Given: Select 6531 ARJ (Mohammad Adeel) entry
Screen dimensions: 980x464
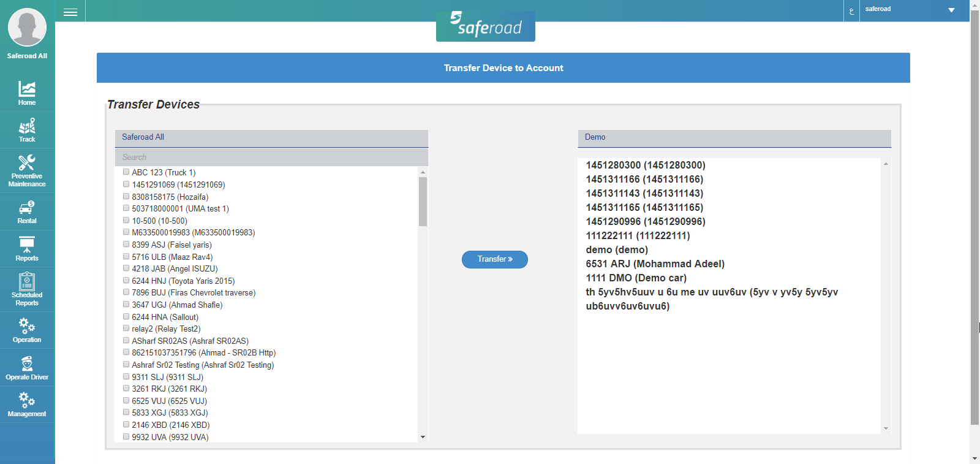Looking at the screenshot, I should tap(655, 264).
